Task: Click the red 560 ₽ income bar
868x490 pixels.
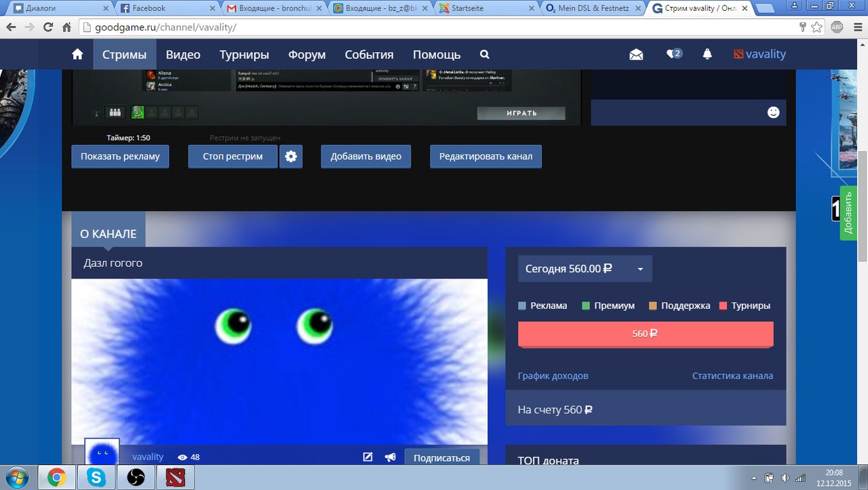Action: pyautogui.click(x=646, y=334)
